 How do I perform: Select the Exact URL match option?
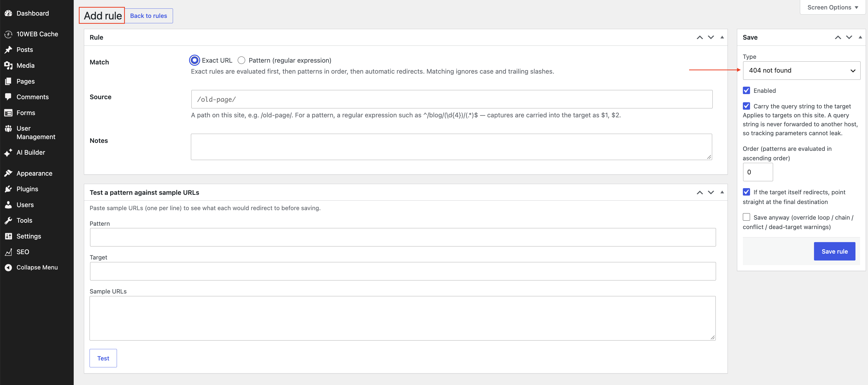tap(194, 60)
